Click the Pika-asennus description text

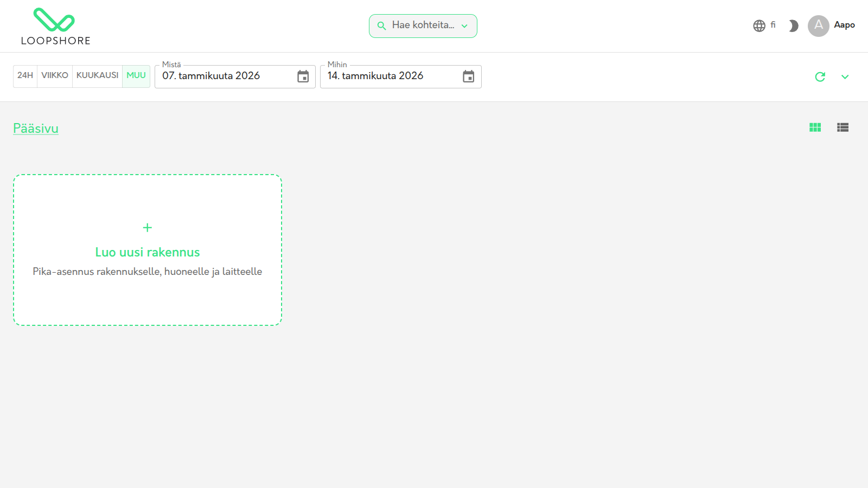[x=148, y=272]
